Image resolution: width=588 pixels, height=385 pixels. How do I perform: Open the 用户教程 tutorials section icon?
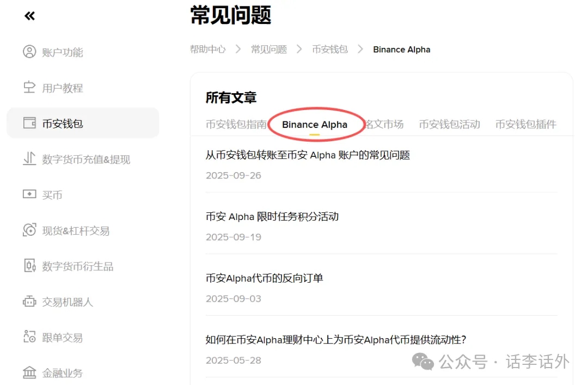point(29,88)
